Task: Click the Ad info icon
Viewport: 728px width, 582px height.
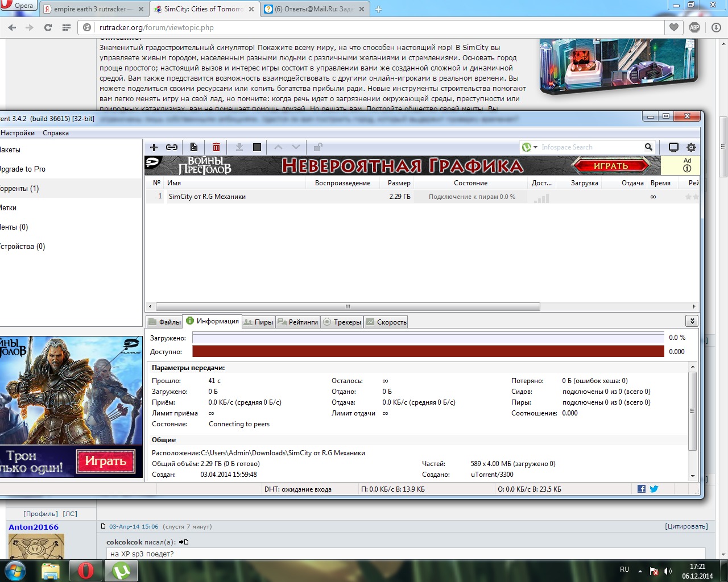Action: coord(687,168)
